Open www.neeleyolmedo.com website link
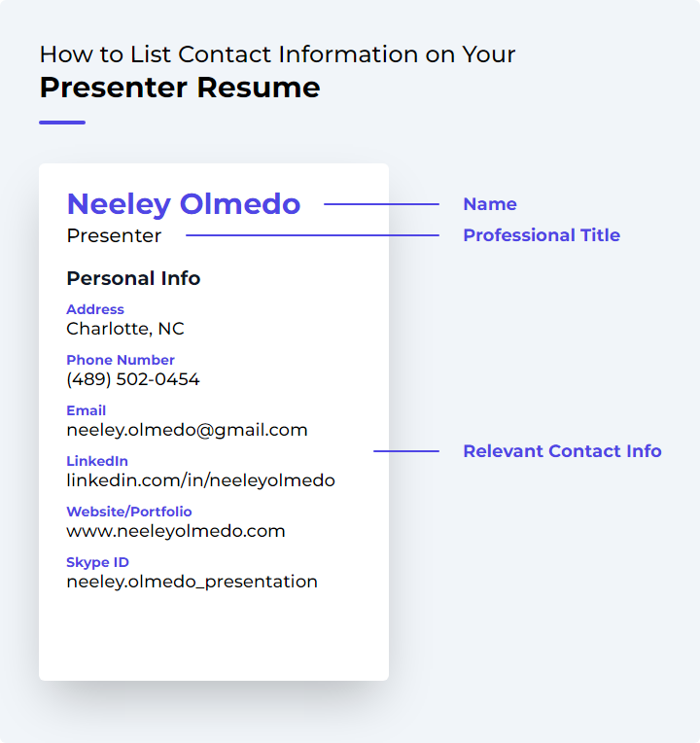This screenshot has width=700, height=743. click(176, 531)
